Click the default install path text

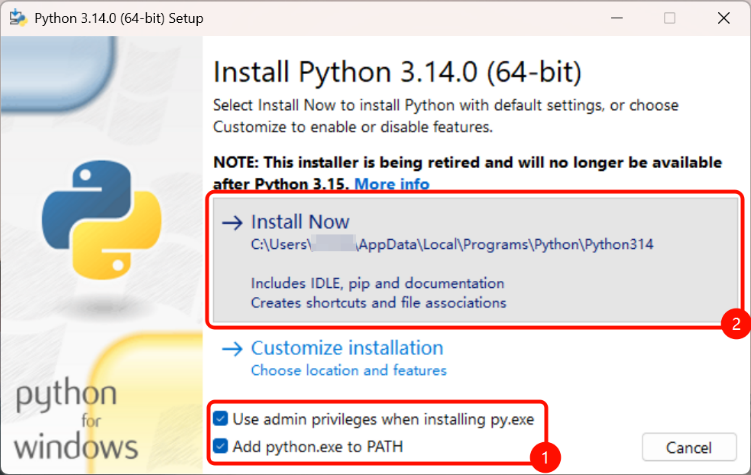[x=452, y=244]
